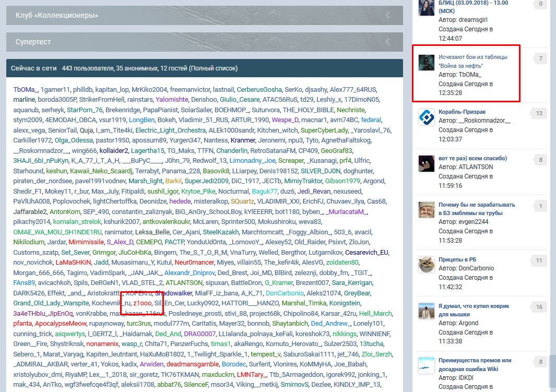Open dreamsgirl avatar thumbnail
Viewport: 556px width, 392px height.
[x=426, y=8]
